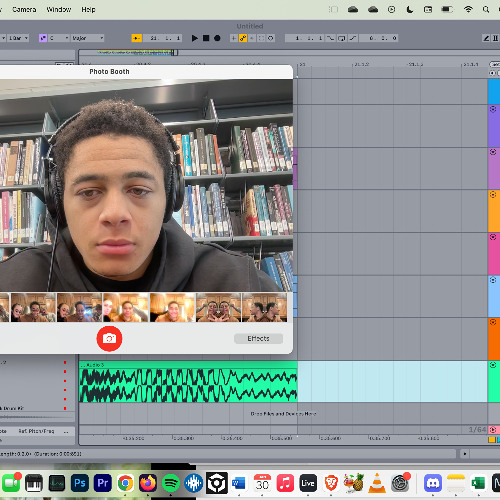Viewport: 500px width, 500px height.
Task: Toggle the Computer MIDI Keyboard button
Action: tap(496, 38)
